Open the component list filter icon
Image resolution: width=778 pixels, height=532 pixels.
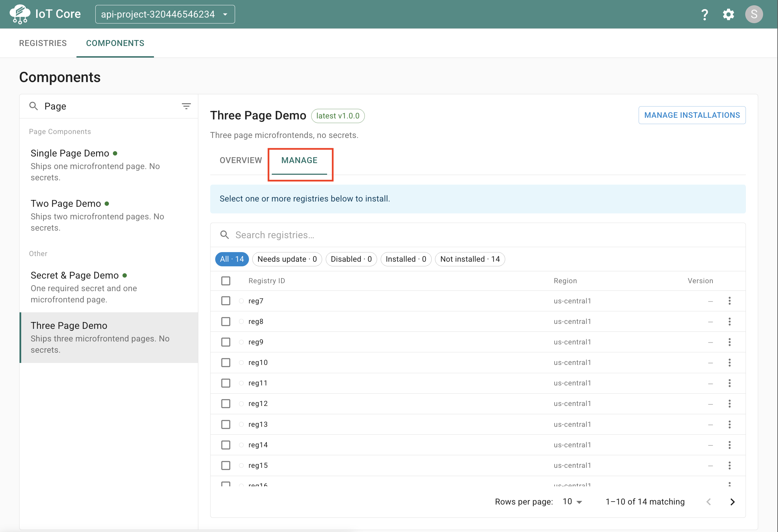(x=186, y=107)
